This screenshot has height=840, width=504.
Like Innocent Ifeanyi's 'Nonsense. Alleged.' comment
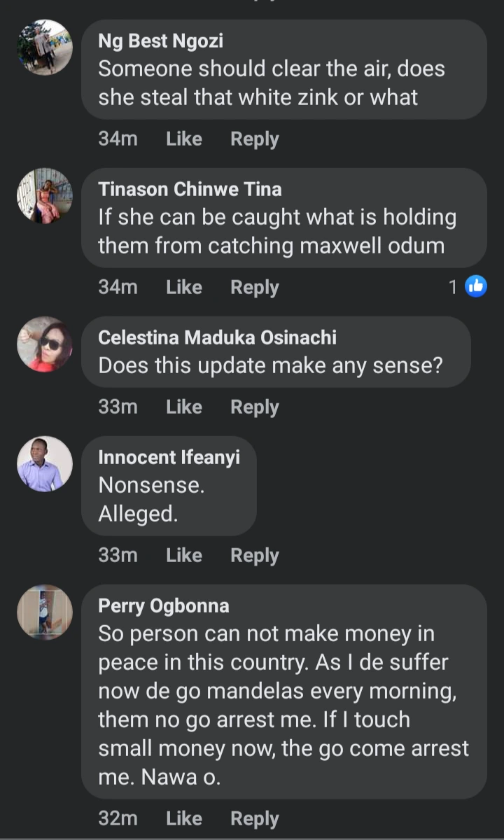184,556
